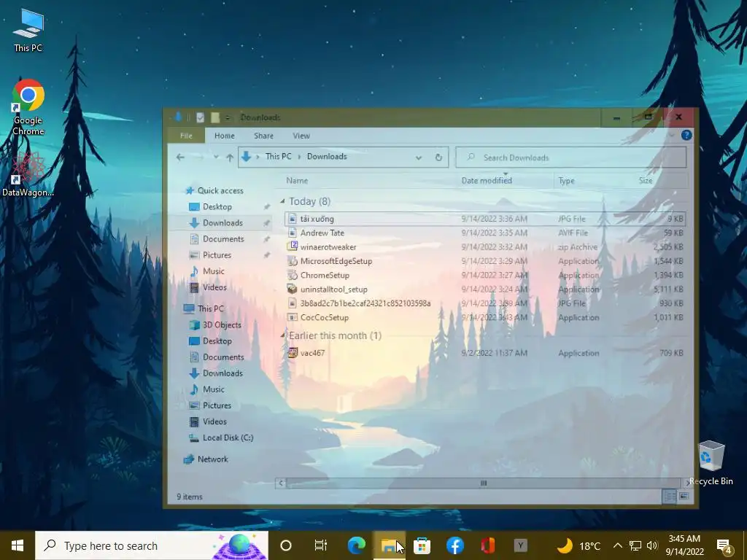
Task: Open Explorer help question mark icon
Action: pyautogui.click(x=686, y=135)
